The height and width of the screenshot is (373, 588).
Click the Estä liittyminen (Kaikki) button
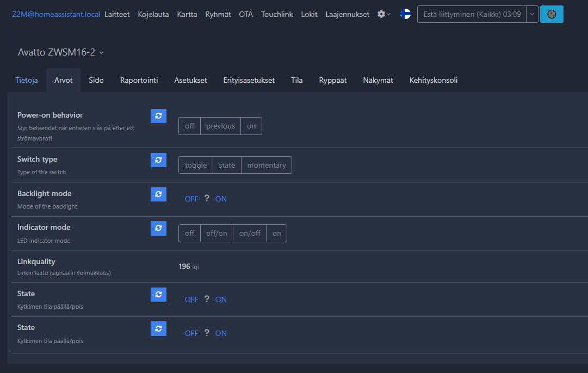(472, 14)
